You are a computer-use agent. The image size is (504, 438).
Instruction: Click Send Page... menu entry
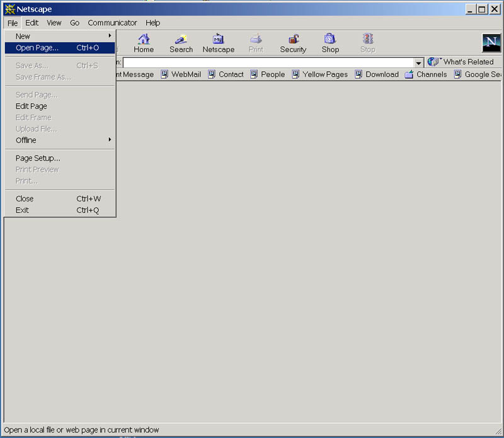[60, 95]
